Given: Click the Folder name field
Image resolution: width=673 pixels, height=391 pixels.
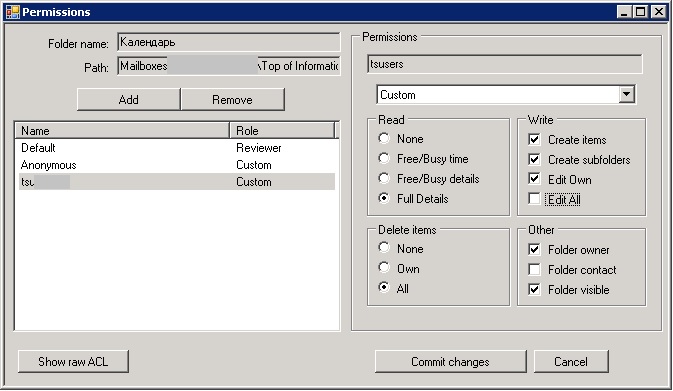Looking at the screenshot, I should point(229,42).
